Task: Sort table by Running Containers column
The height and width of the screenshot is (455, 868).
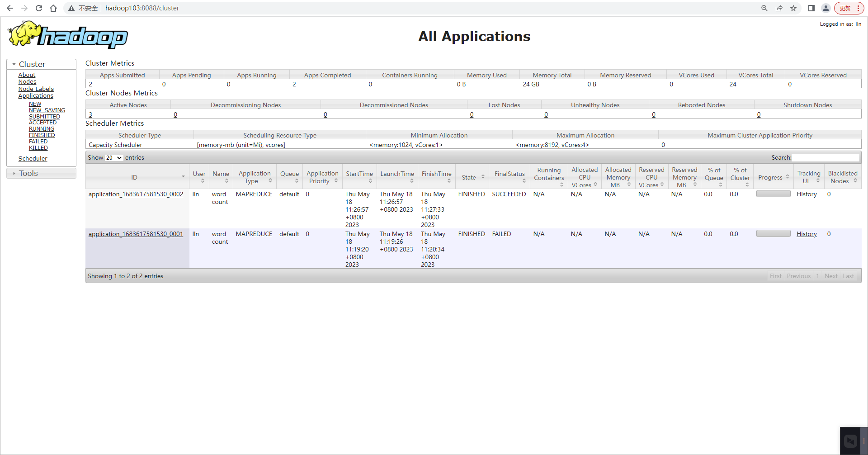Action: pos(549,177)
